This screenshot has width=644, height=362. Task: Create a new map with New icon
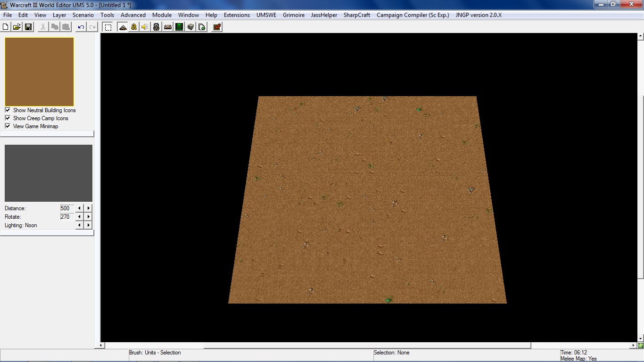point(6,27)
